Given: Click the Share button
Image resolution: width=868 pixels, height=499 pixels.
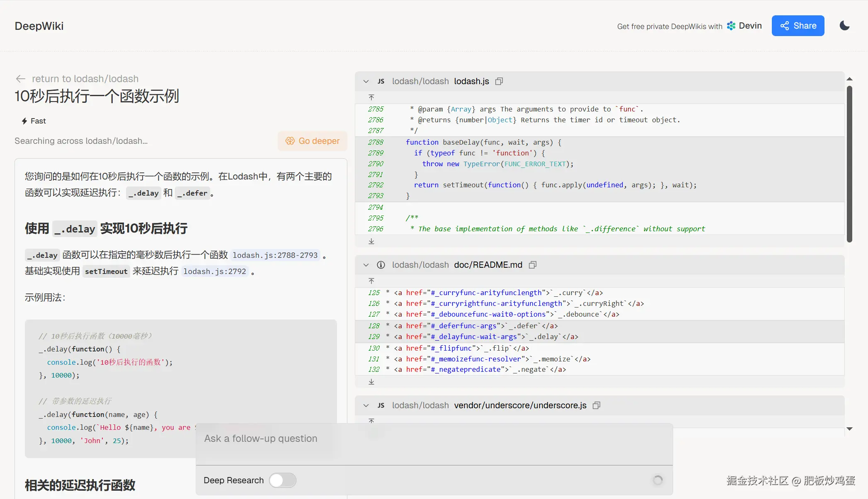Looking at the screenshot, I should (798, 26).
